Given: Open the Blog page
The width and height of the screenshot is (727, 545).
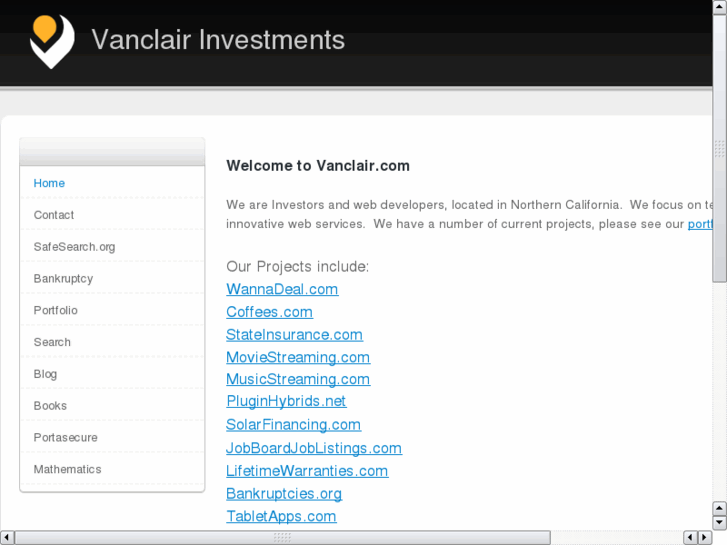Looking at the screenshot, I should coord(45,374).
